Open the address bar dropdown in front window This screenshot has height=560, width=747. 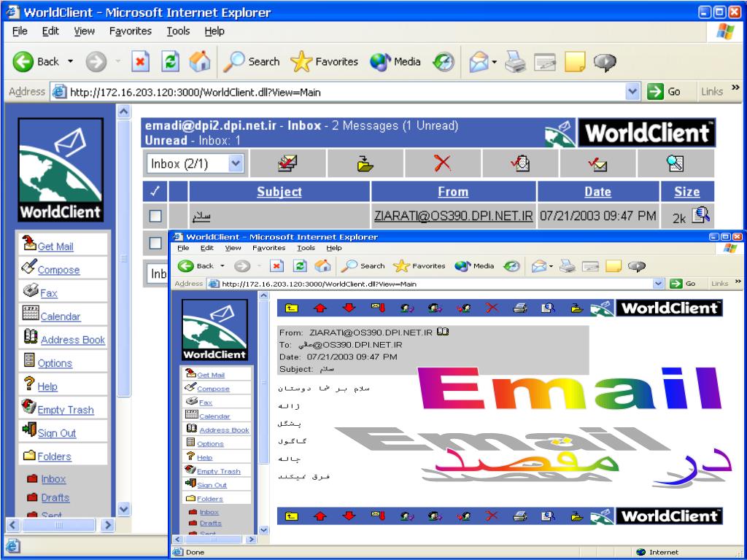(658, 284)
